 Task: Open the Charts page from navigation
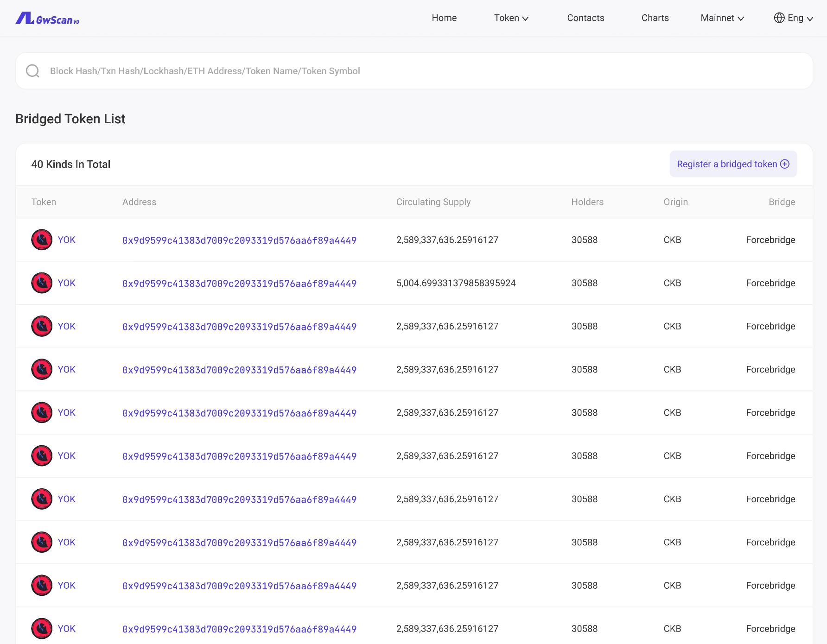[x=655, y=18]
